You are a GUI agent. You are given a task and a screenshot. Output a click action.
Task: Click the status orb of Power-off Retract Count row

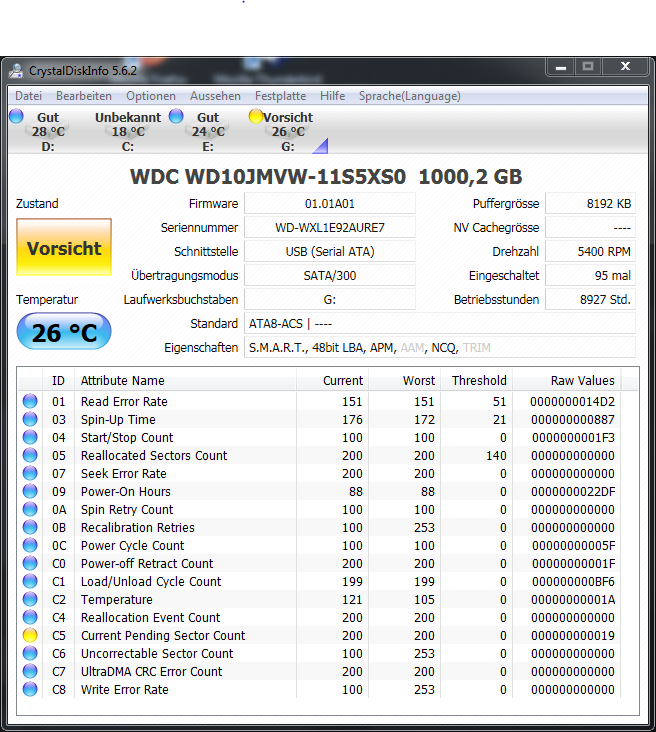(30, 563)
